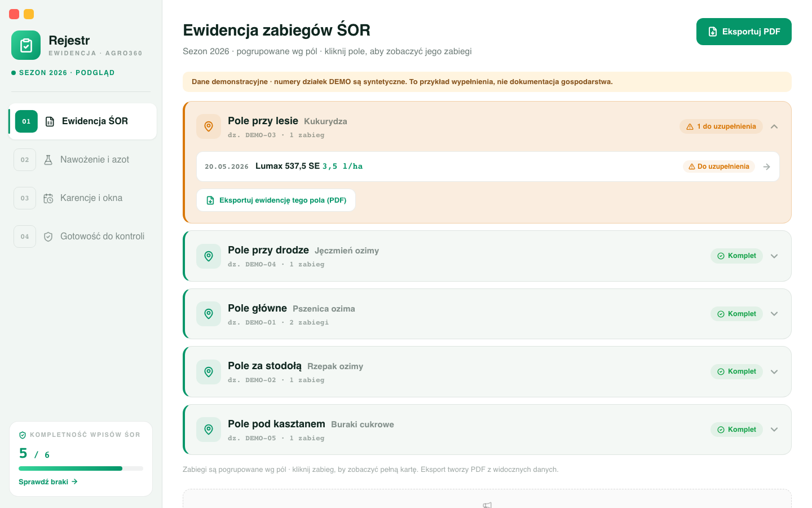Go to Nawożenie i azot section
812x508 pixels.
[x=82, y=160]
